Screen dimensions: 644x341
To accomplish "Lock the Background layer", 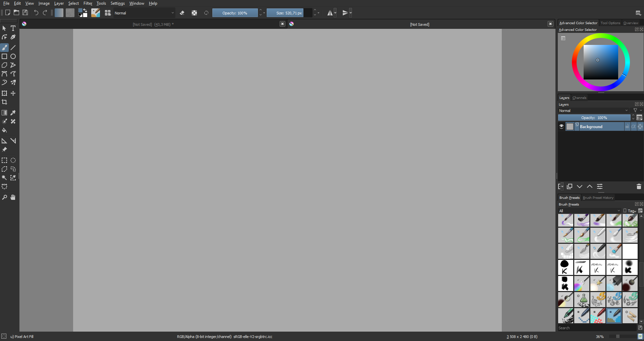I will (627, 126).
